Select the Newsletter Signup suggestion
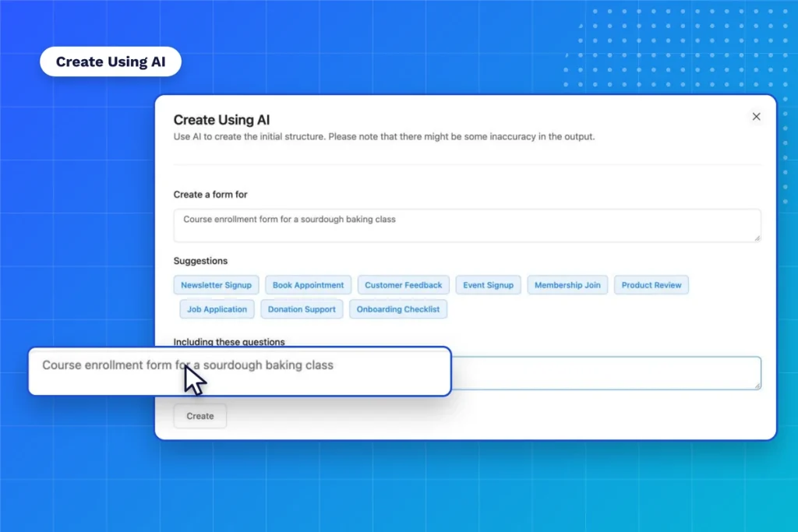Screen dimensions: 798x532 click(x=217, y=285)
